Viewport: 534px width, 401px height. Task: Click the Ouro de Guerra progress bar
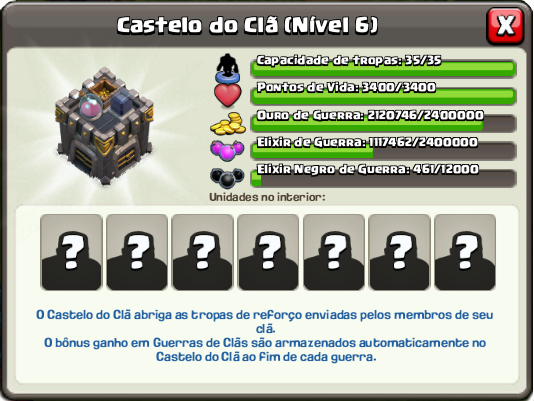click(383, 123)
